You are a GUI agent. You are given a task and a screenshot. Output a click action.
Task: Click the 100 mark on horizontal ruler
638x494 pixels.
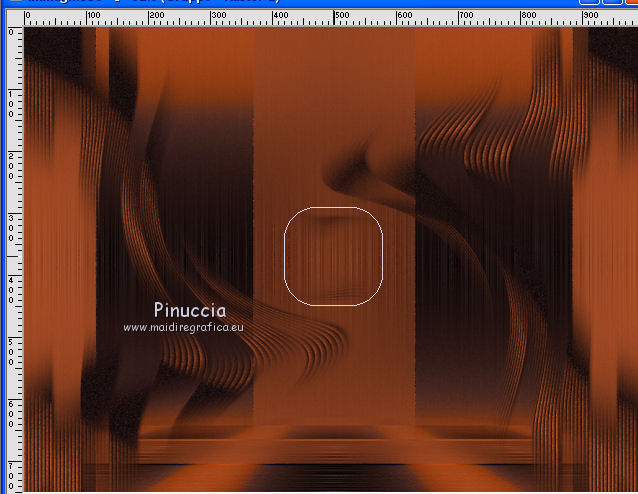pos(94,15)
